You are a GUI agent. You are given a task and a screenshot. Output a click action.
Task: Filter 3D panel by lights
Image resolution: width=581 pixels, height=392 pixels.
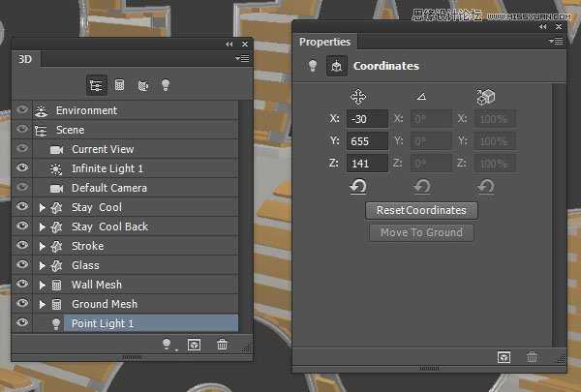pos(166,85)
